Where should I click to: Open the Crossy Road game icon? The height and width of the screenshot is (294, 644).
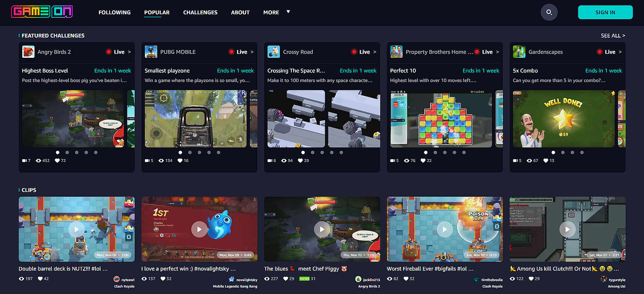pyautogui.click(x=274, y=52)
